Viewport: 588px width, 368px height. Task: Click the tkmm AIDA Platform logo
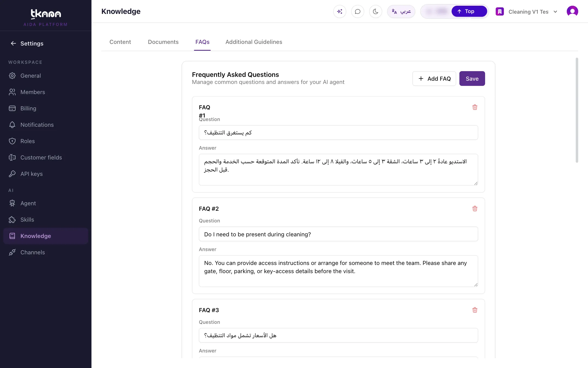point(46,17)
